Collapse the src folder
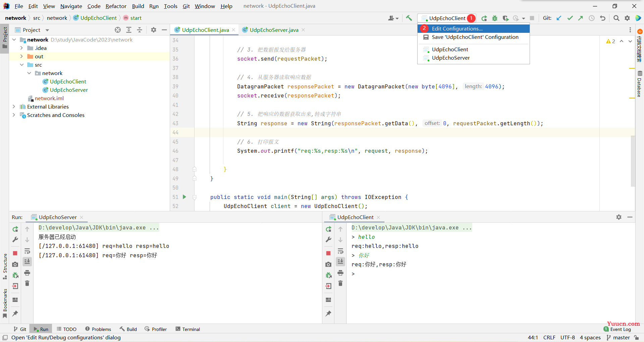The image size is (644, 342). [21, 65]
